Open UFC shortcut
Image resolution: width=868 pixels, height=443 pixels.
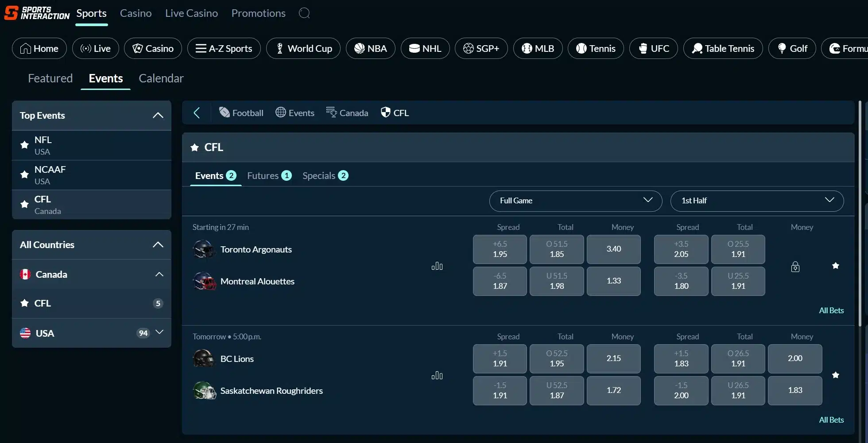[654, 48]
